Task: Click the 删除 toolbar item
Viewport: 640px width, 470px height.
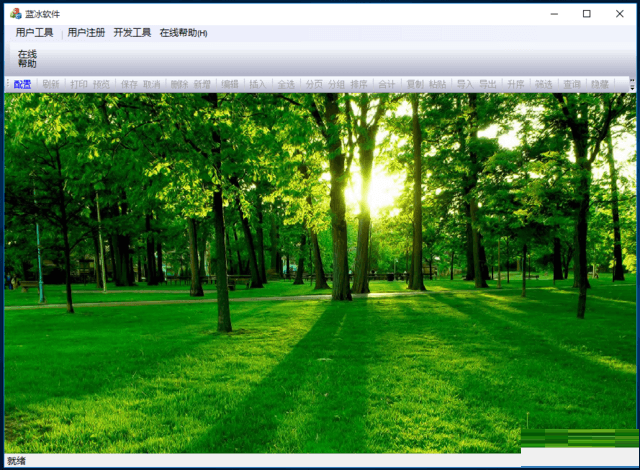Action: point(179,85)
